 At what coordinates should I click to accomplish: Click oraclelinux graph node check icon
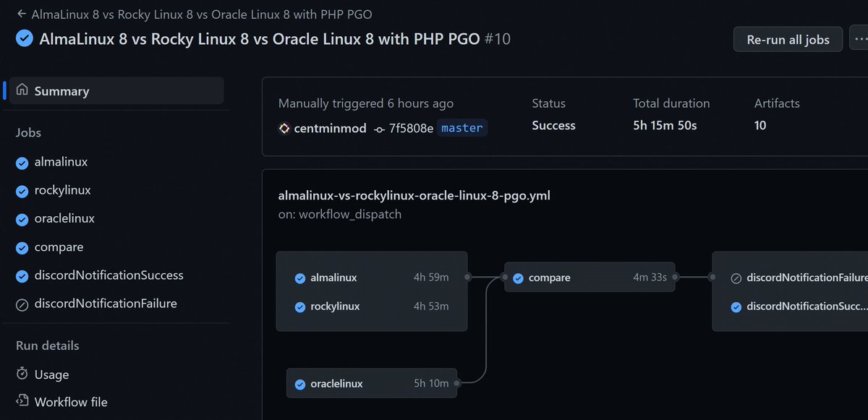point(299,384)
